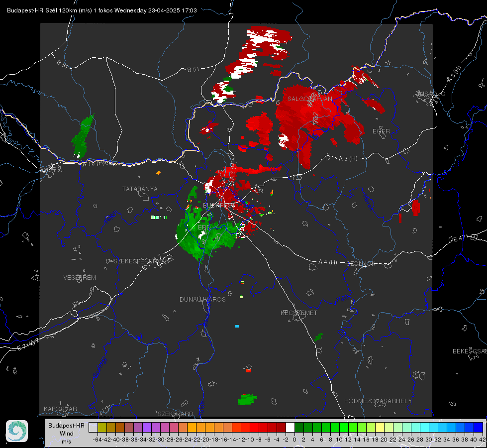
Task: Pick the light gray swatch before -64
Action: pos(93,427)
